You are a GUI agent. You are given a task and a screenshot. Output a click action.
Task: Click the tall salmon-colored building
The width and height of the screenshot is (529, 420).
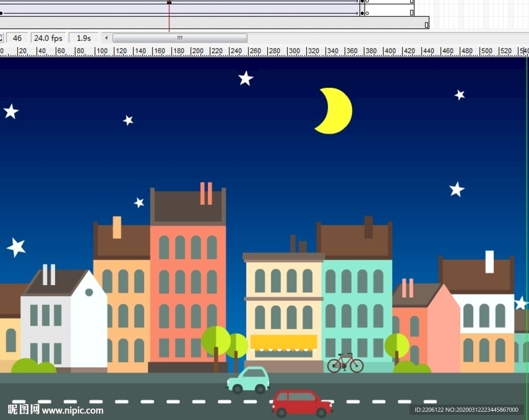click(x=188, y=289)
